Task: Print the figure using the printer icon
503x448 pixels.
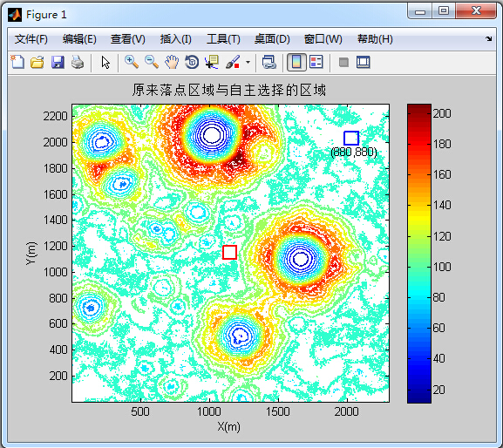Action: click(x=78, y=62)
